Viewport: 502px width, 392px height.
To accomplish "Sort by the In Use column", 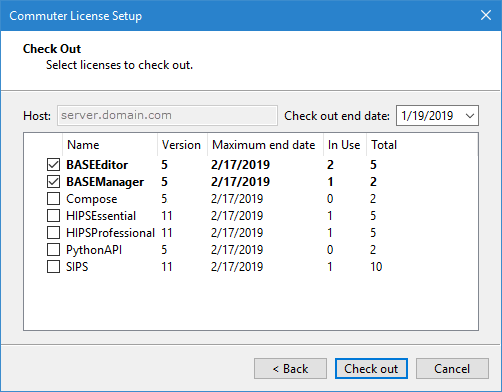I will coord(345,145).
